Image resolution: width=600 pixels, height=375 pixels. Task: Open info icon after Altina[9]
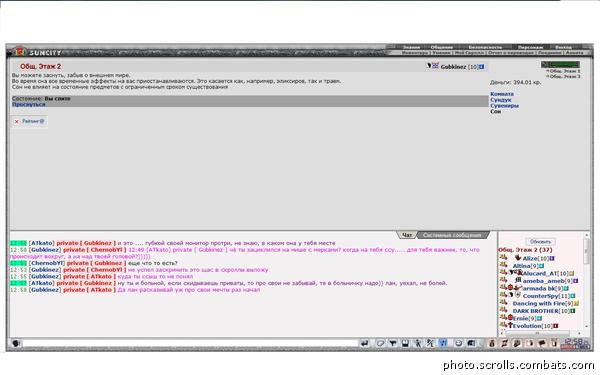coord(541,266)
